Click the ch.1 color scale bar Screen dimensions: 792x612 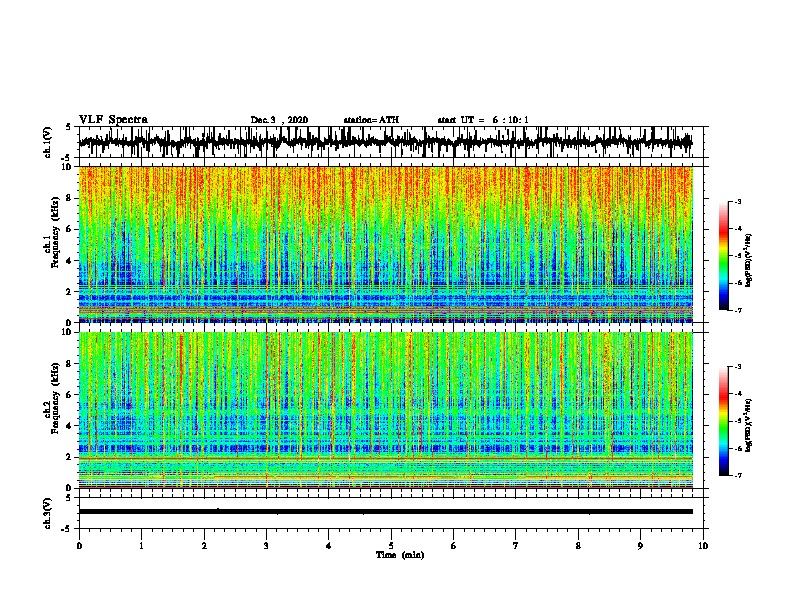point(723,256)
